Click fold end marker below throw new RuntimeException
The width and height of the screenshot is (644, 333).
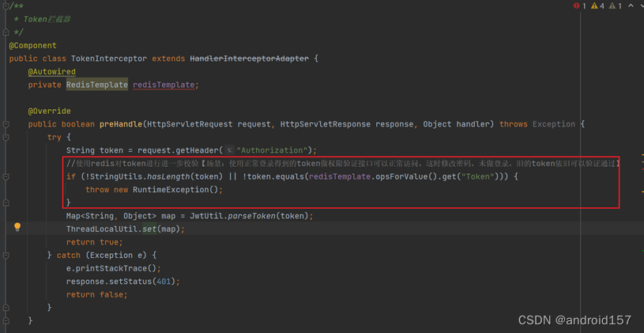pyautogui.click(x=6, y=202)
